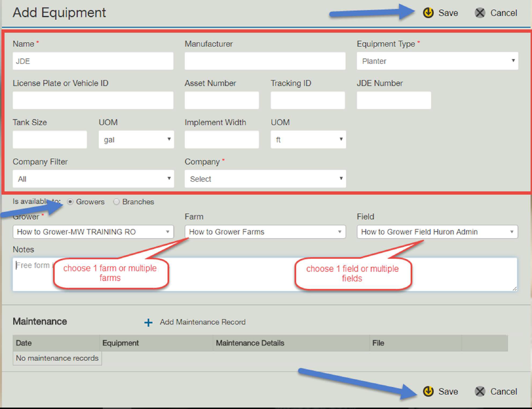The height and width of the screenshot is (409, 532).
Task: Click the License Plate or Vehicle ID field
Action: 93,100
